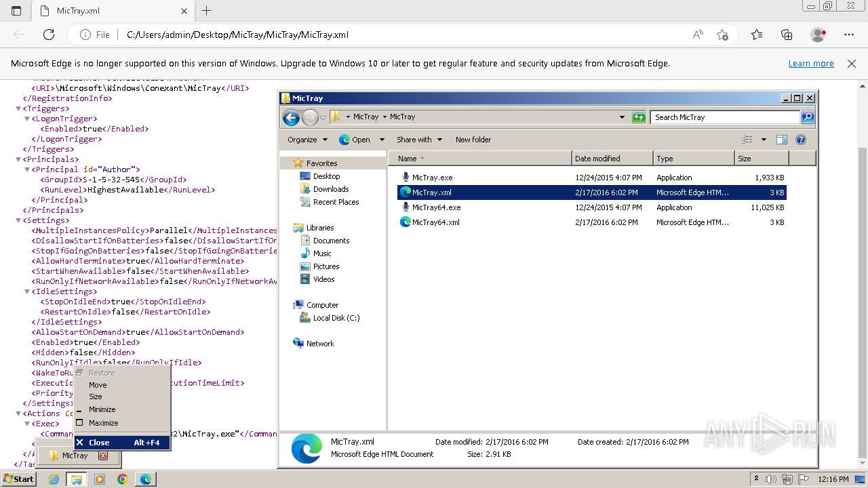Open Favorites in navigation pane
The image size is (868, 488).
(321, 163)
